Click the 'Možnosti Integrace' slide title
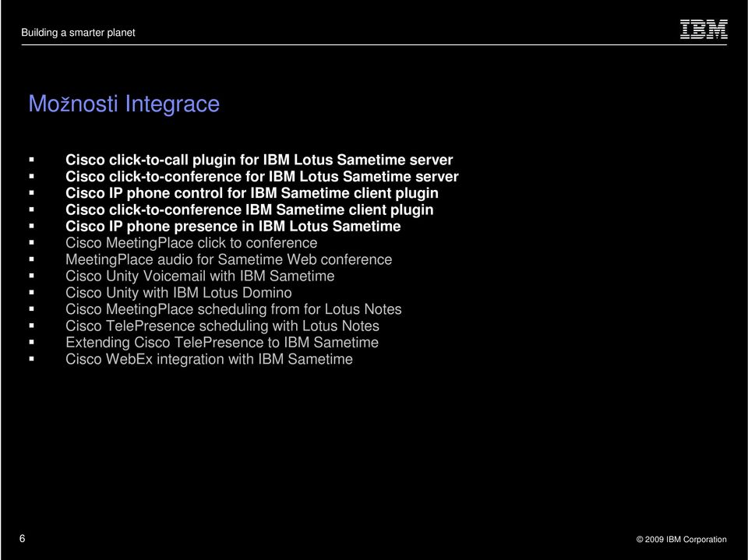Image resolution: width=748 pixels, height=560 pixels. (124, 104)
